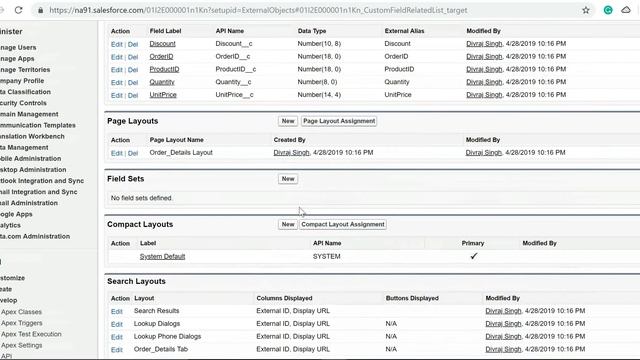
Task: Open Data Management in sidebar
Action: pos(24,147)
